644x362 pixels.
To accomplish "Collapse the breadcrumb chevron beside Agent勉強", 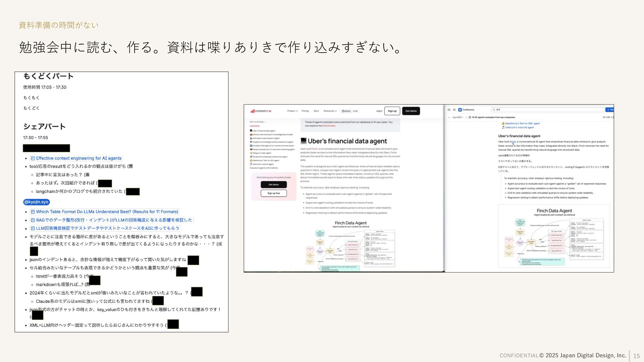I will tap(449, 117).
